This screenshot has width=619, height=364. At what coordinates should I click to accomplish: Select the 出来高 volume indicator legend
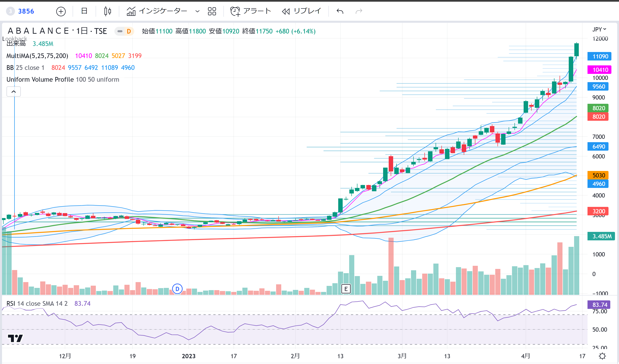coord(16,44)
